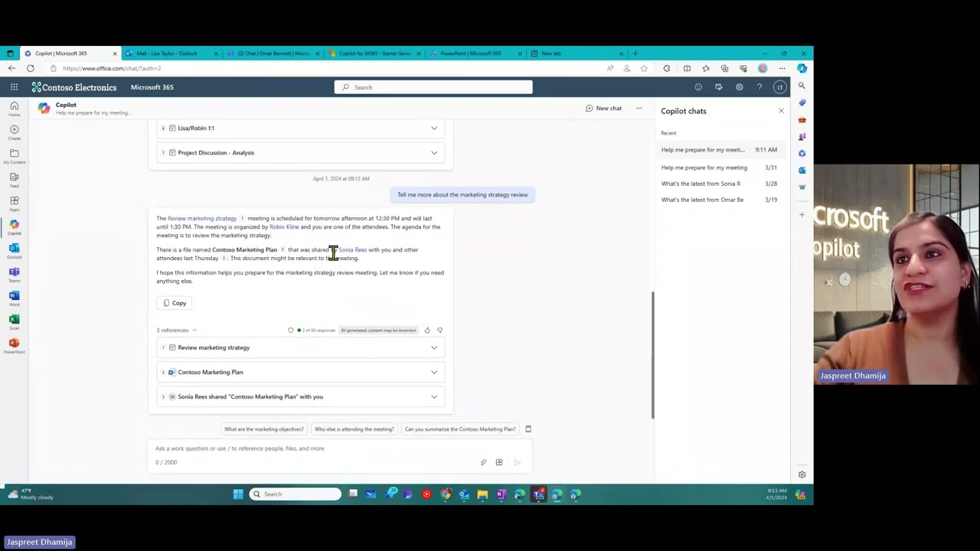Open the Robin Kline profile link

(284, 227)
